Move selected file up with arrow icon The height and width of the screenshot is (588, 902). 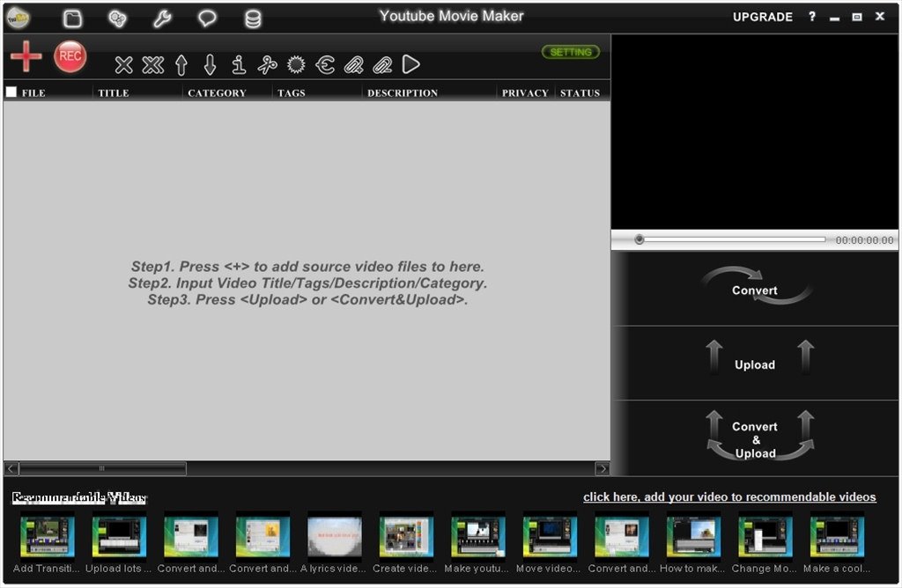[181, 65]
